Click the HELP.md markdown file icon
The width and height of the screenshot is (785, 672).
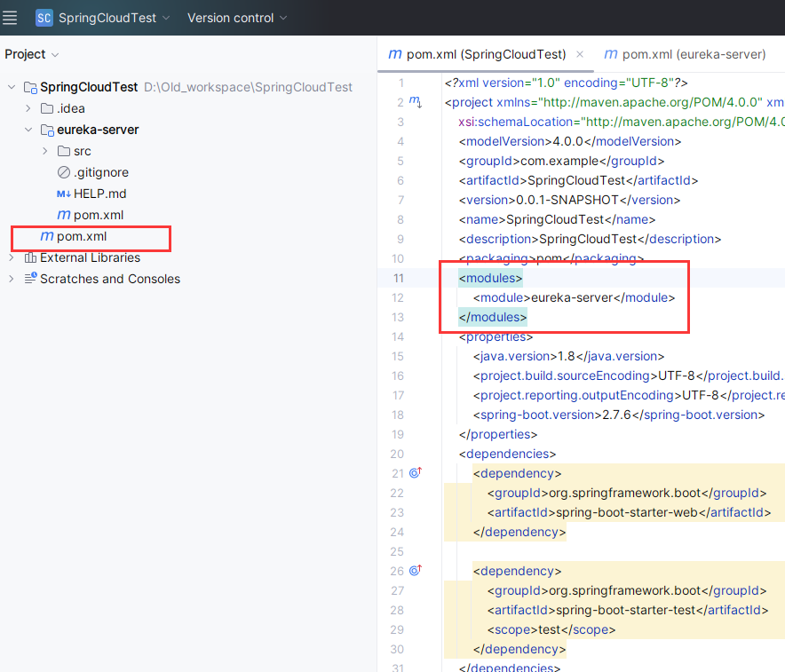point(64,194)
